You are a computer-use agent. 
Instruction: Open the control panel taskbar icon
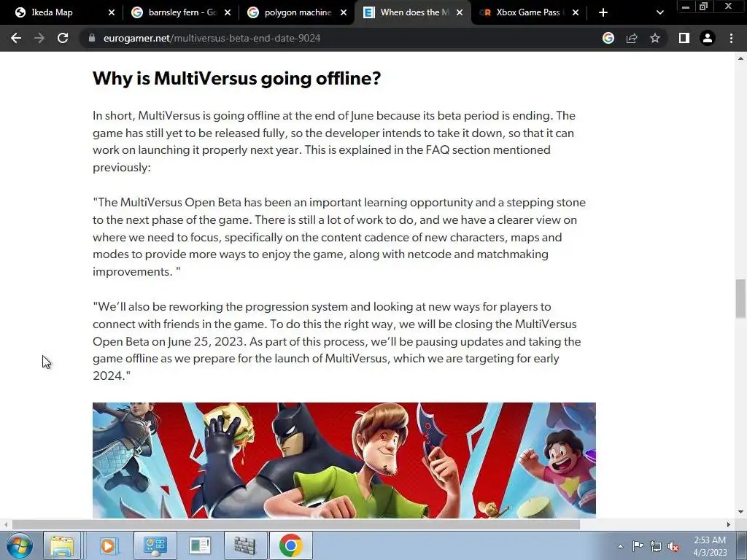point(155,545)
